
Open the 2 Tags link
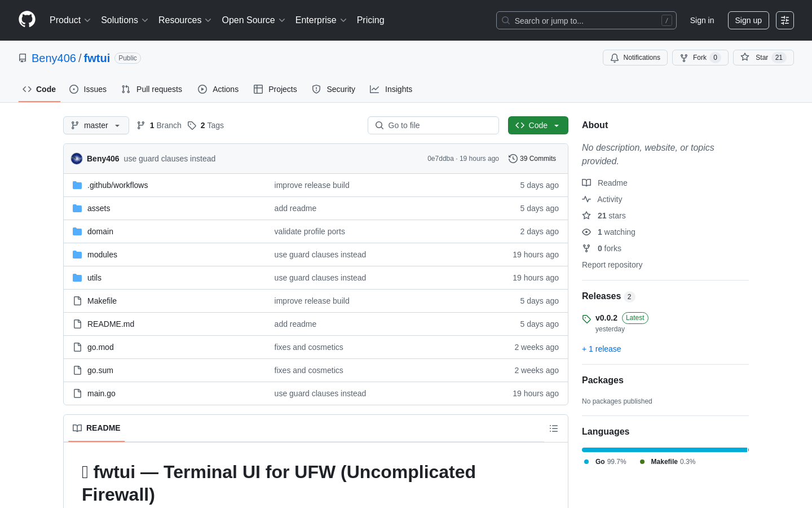tap(206, 125)
